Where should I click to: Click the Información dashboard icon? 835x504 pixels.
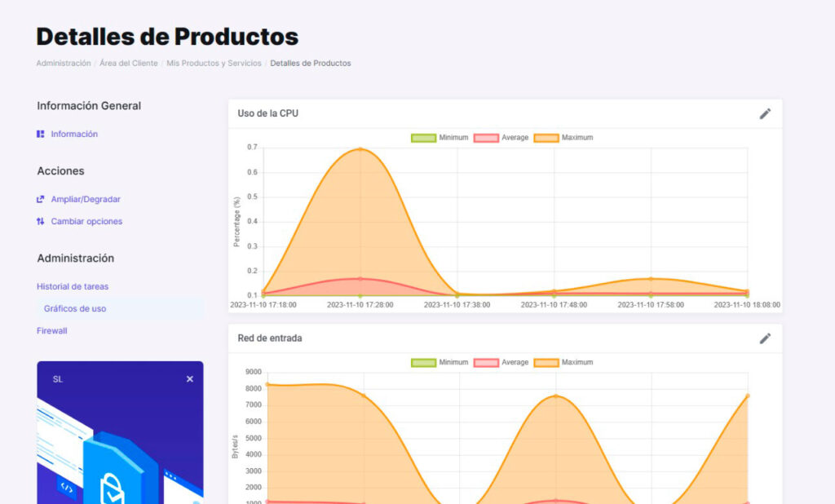41,134
